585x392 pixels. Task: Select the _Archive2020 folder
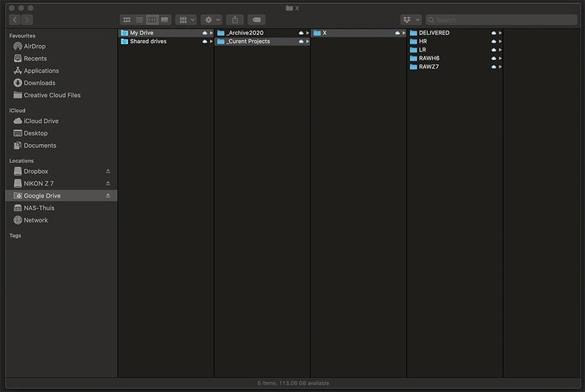pyautogui.click(x=245, y=33)
